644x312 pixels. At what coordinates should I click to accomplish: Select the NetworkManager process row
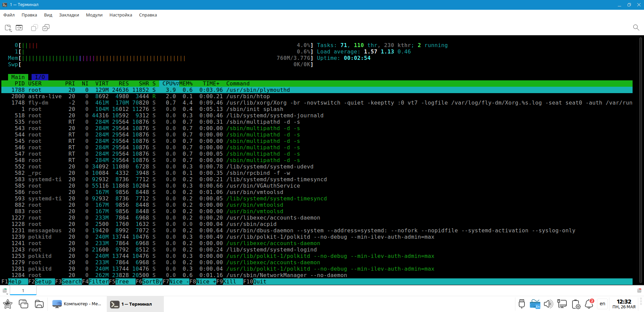pos(286,275)
